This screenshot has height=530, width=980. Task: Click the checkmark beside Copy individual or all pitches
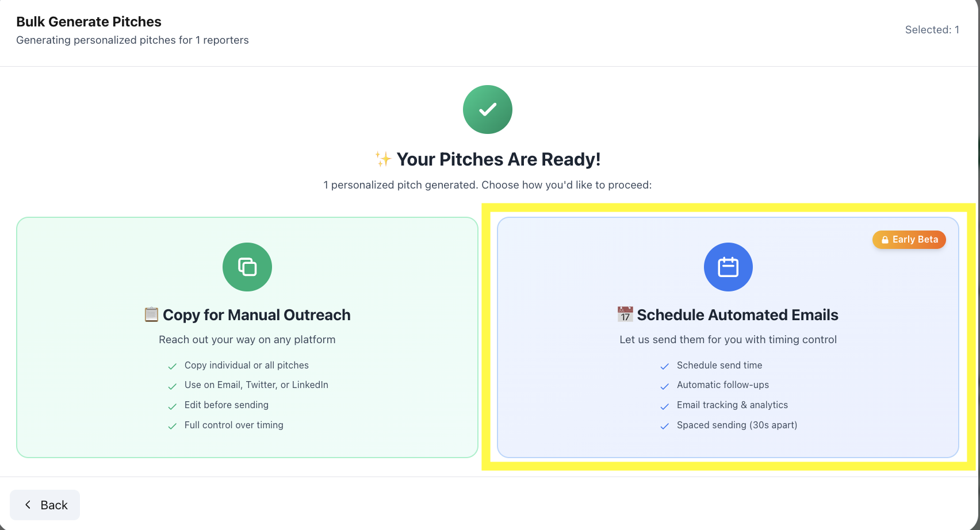[x=173, y=366]
